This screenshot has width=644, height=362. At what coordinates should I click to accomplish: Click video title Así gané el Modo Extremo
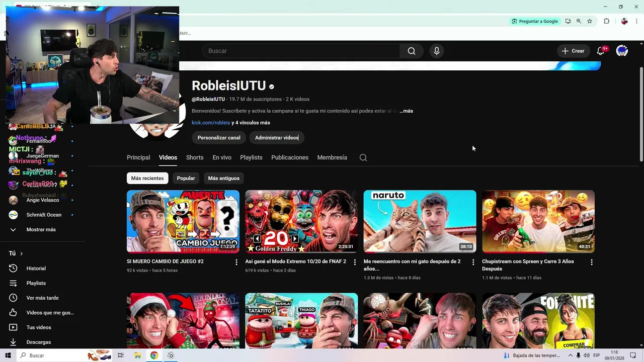295,261
